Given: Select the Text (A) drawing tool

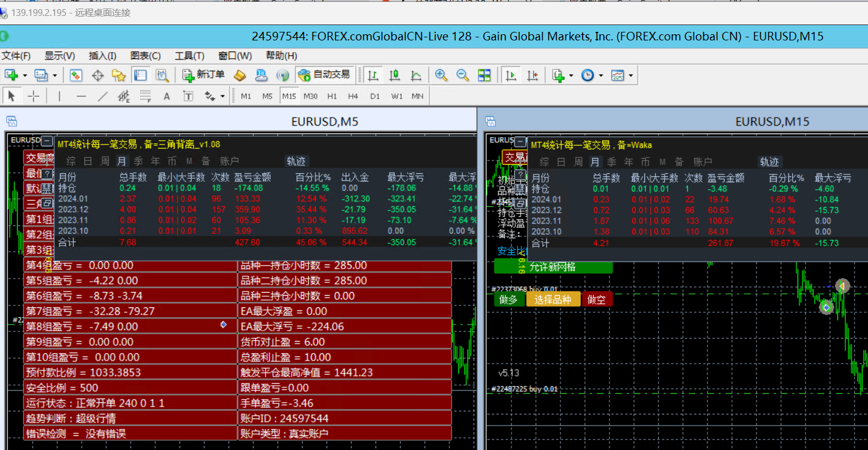Looking at the screenshot, I should click(x=167, y=96).
